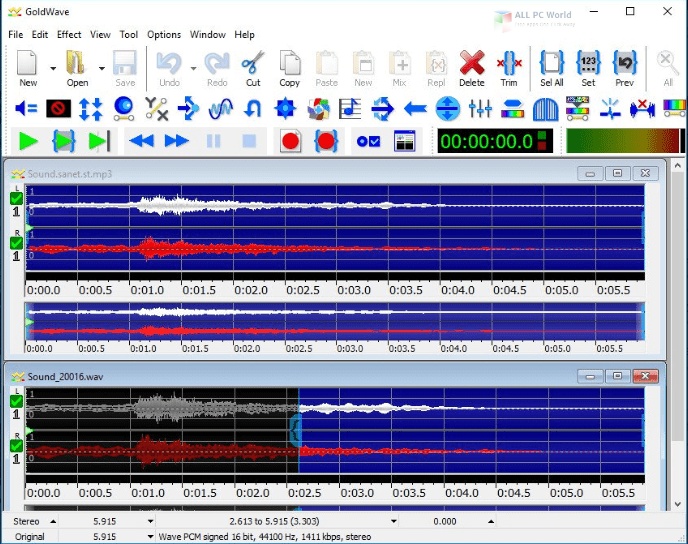688x544 pixels.
Task: Open the View menu
Action: [x=100, y=35]
